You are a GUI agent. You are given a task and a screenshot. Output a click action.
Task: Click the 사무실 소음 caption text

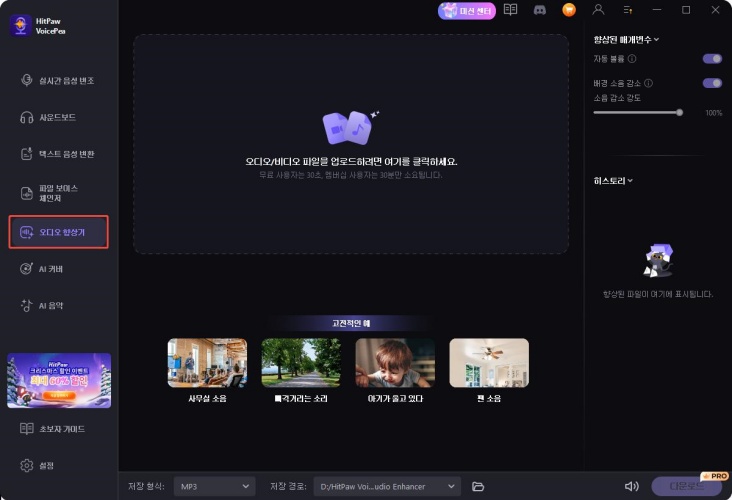point(207,398)
